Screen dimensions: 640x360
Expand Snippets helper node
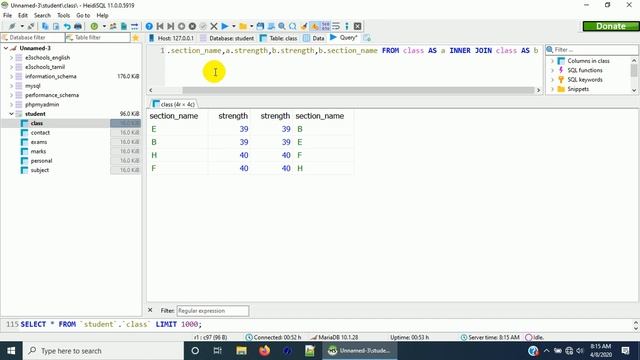point(553,89)
